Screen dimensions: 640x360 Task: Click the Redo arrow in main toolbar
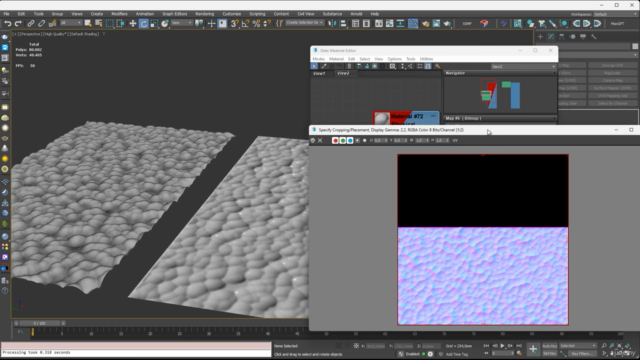click(x=18, y=24)
